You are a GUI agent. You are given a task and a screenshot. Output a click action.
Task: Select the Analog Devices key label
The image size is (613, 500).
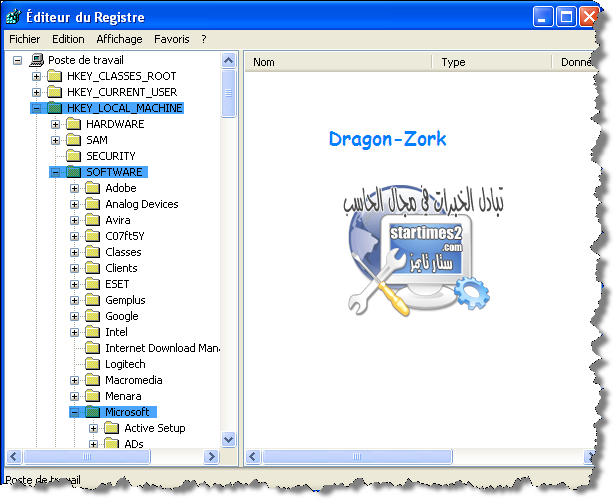pyautogui.click(x=142, y=204)
